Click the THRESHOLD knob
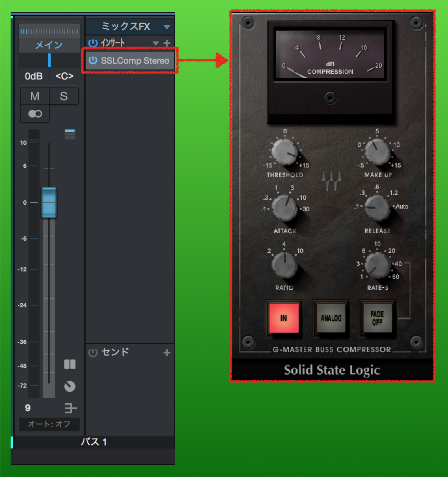Viewport: 448px width, 478px height. [285, 152]
